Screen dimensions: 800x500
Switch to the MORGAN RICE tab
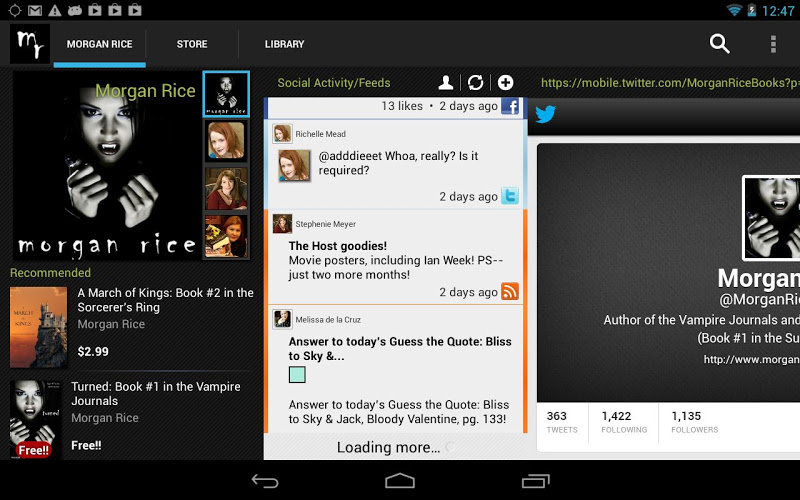99,44
